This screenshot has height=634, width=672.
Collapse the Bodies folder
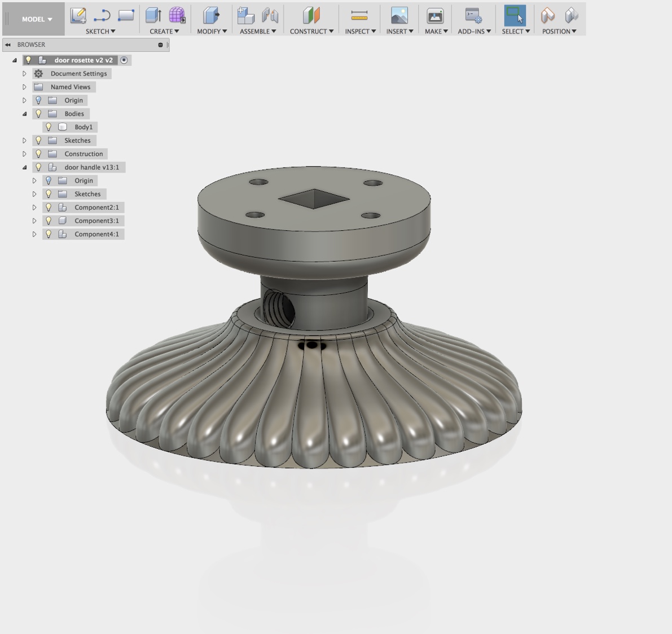pos(24,114)
